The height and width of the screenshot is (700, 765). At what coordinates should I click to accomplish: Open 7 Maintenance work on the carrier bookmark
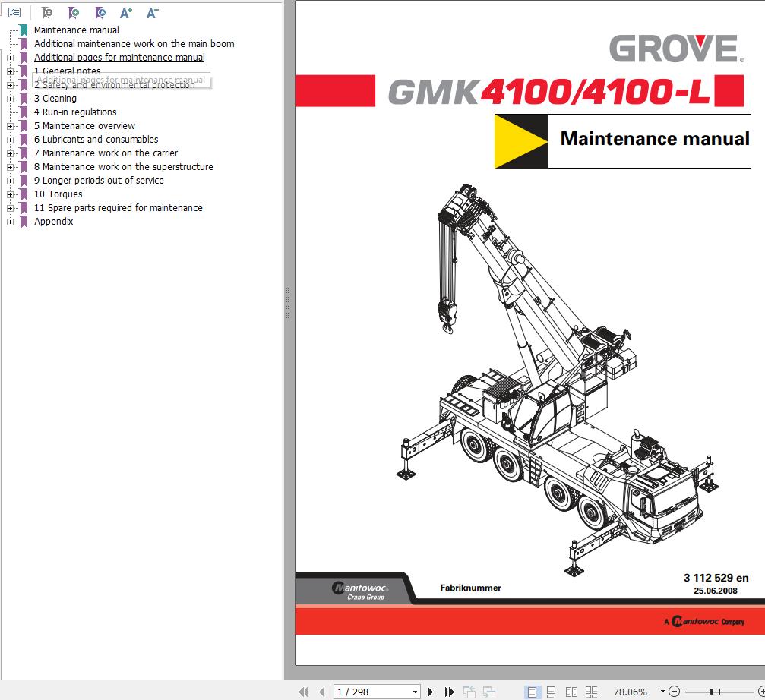click(x=106, y=153)
